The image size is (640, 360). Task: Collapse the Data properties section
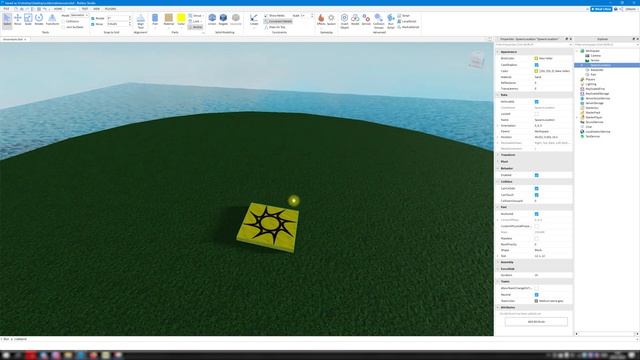click(498, 95)
